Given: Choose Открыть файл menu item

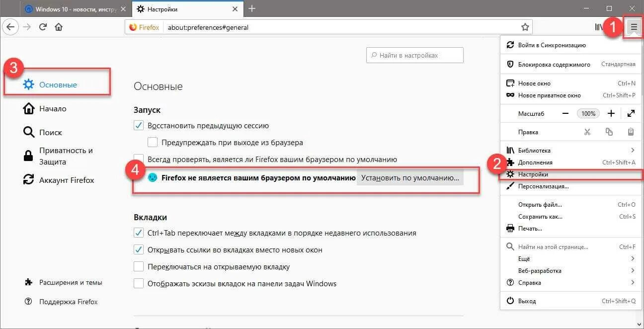Looking at the screenshot, I should 570,204.
